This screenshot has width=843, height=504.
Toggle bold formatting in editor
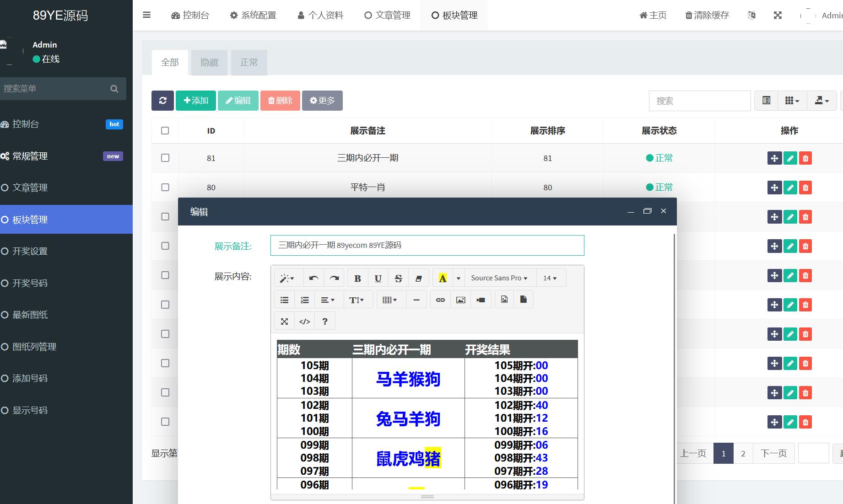click(358, 278)
